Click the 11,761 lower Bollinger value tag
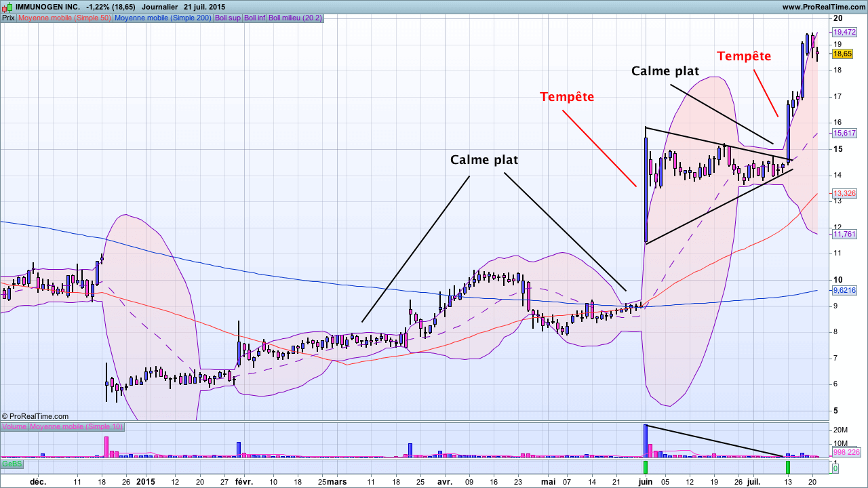 (x=845, y=234)
